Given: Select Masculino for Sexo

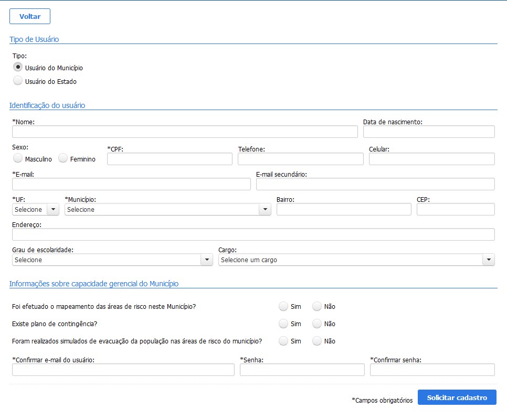Looking at the screenshot, I should [x=18, y=158].
